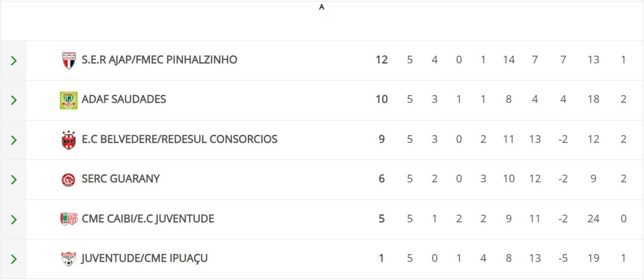Viewport: 644px width, 280px height.
Task: Select the group A header label
Action: pos(321,8)
